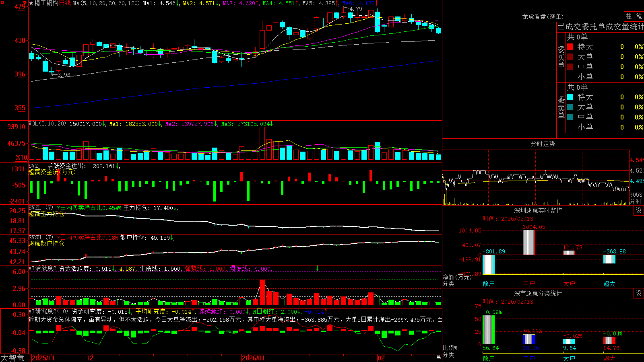
Task: Click the 散户 bar in real-time monitor
Action: tap(489, 265)
